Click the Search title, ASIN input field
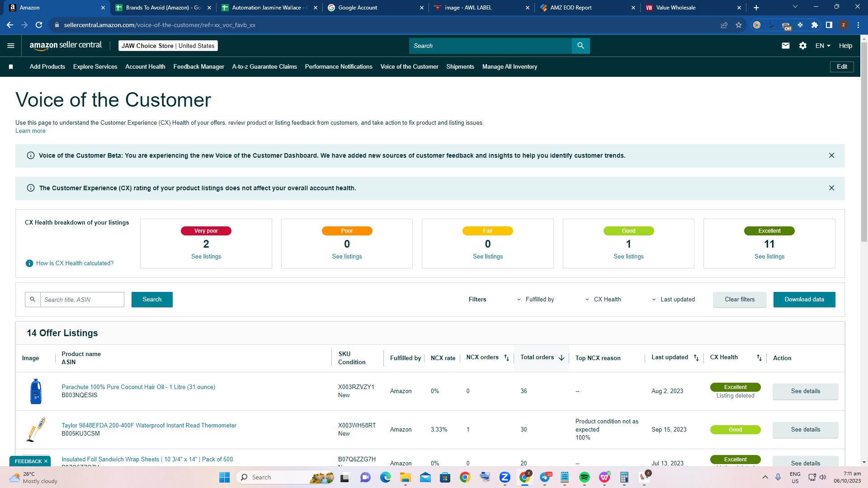Screen dimensions: 868x488 pos(82,300)
